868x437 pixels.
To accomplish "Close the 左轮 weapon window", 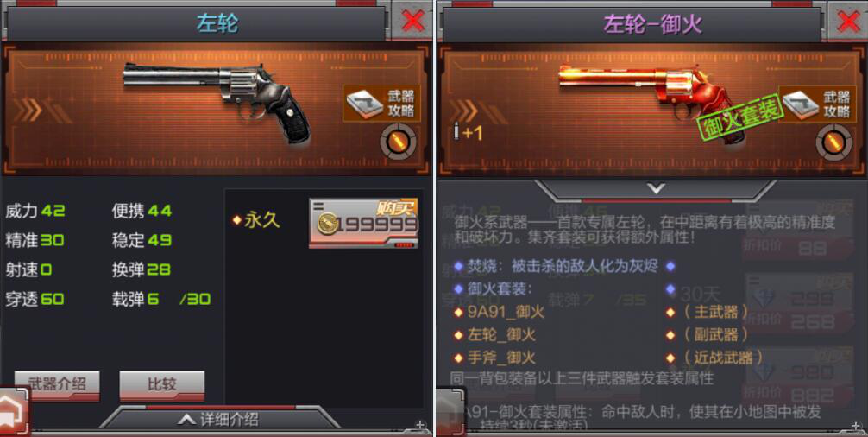I will click(413, 22).
